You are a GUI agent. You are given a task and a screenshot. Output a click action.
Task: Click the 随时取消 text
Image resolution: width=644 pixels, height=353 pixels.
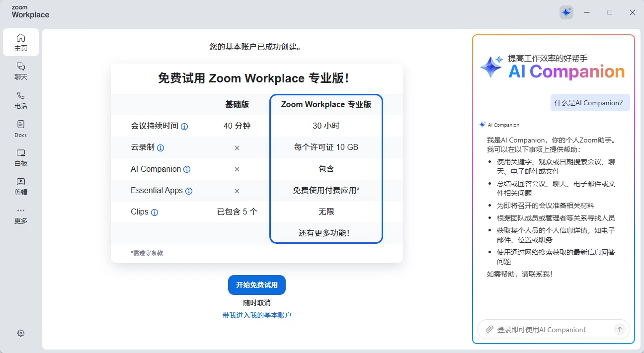[257, 303]
